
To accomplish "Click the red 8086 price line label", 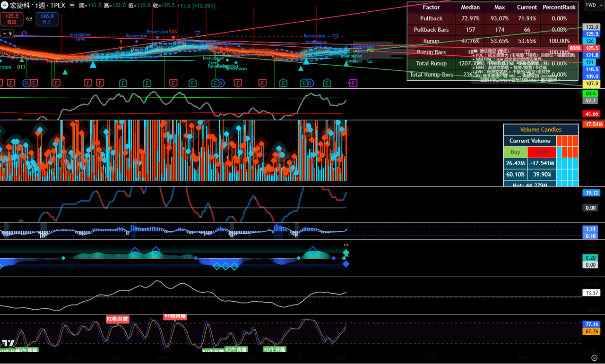I will point(575,48).
